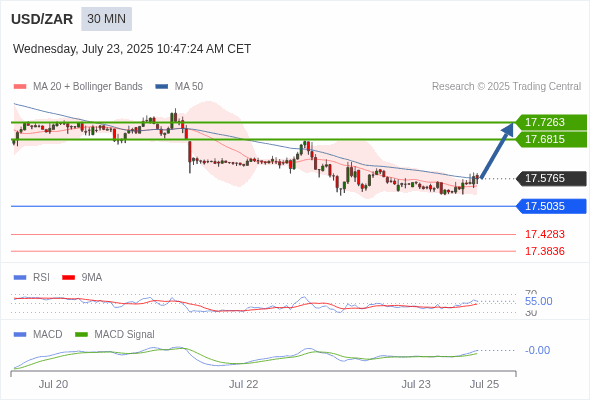The width and height of the screenshot is (590, 400).
Task: Select the 17.6815 green resistance label
Action: click(x=551, y=139)
